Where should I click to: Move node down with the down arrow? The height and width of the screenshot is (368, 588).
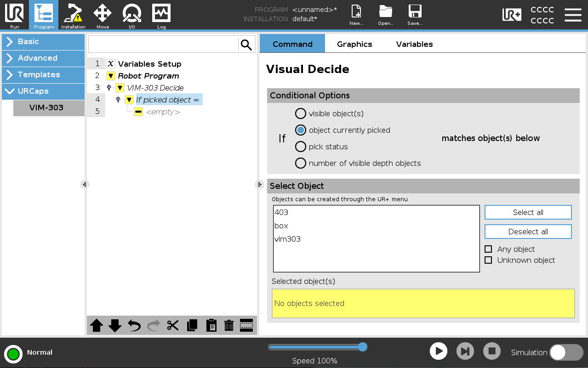point(115,326)
